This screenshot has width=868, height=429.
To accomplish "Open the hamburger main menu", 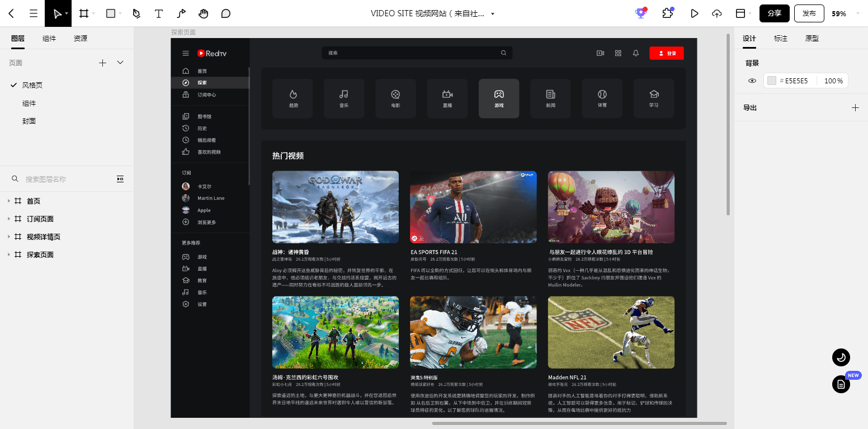I will pos(34,13).
